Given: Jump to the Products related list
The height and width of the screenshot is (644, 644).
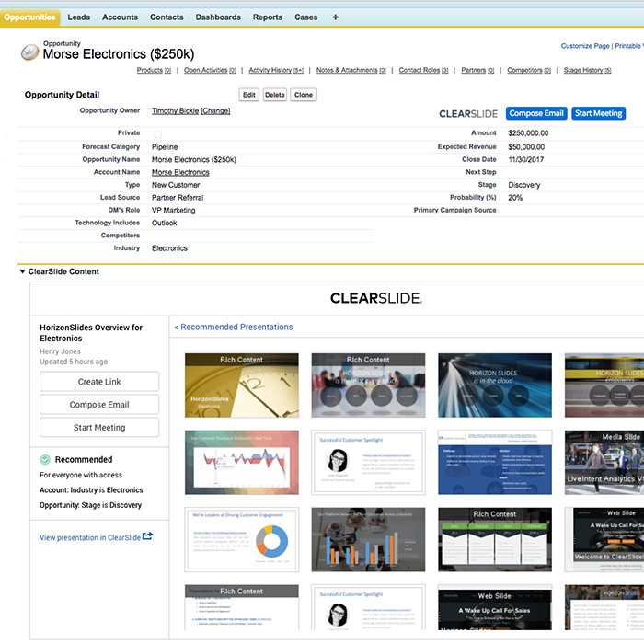Looking at the screenshot, I should coord(154,70).
